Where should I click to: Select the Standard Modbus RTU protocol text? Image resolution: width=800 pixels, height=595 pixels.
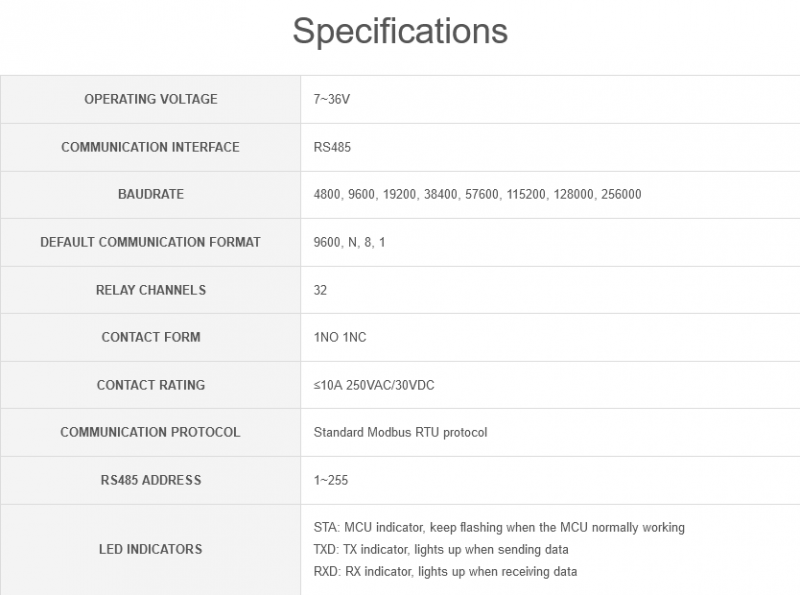coord(400,432)
